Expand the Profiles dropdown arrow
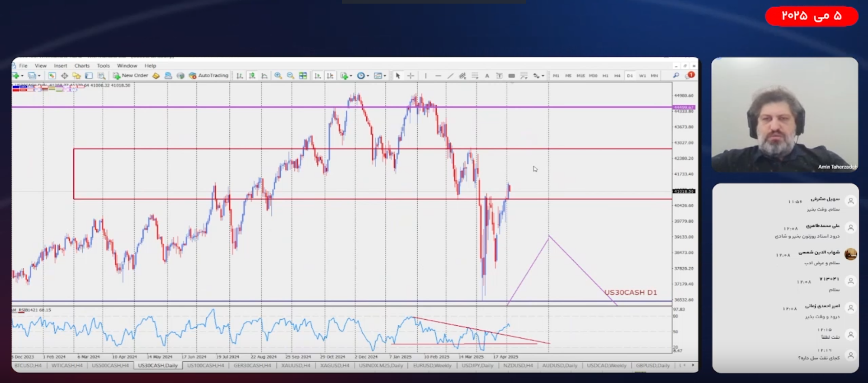 coord(39,76)
